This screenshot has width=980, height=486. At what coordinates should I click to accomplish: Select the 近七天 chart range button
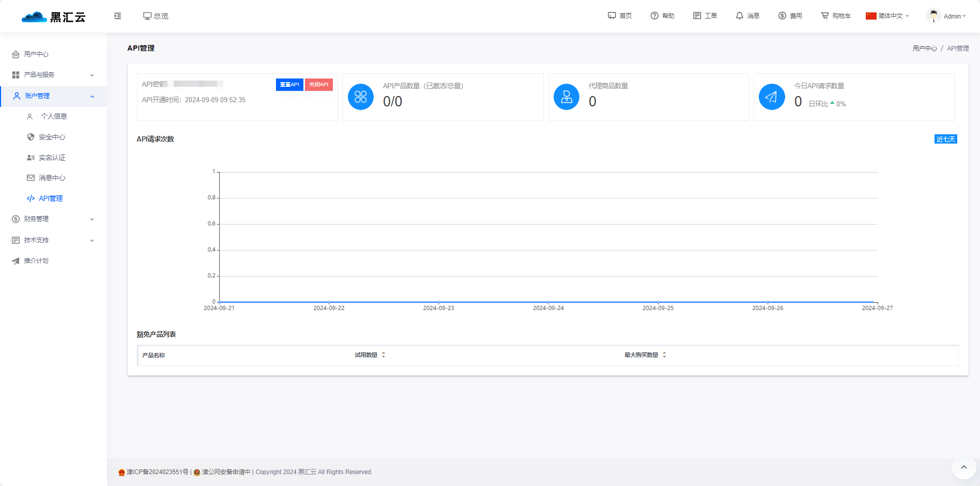tap(946, 139)
